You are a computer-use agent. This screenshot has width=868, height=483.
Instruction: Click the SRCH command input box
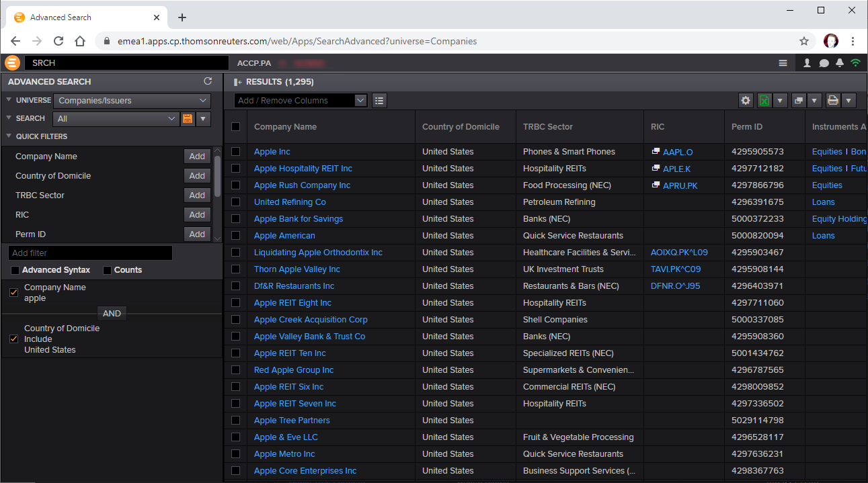point(126,63)
